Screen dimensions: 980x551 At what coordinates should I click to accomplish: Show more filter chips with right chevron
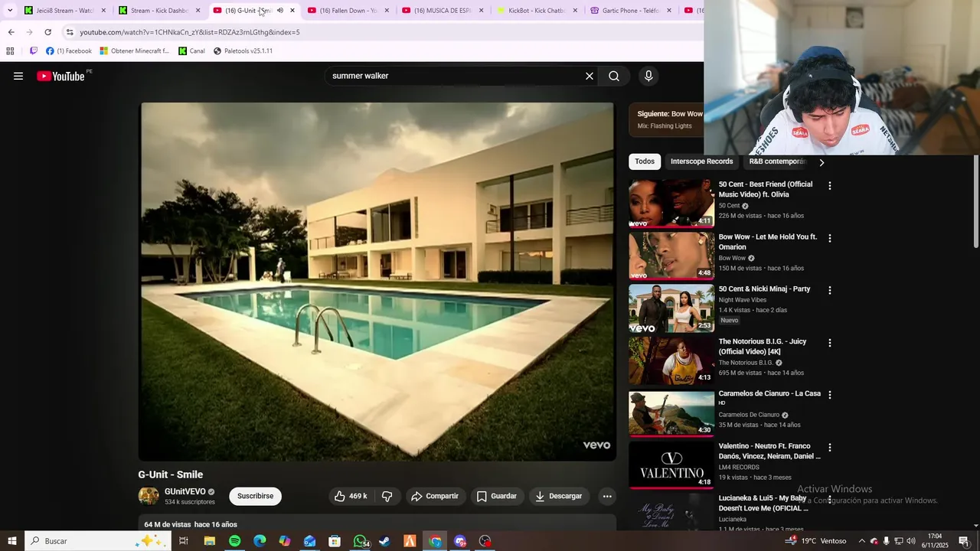pos(822,162)
